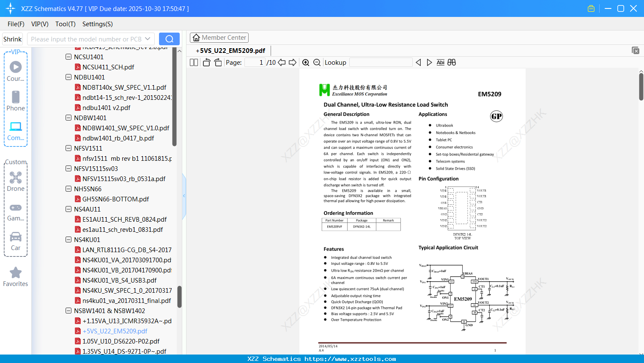Click the detach window icon beside tabs
The height and width of the screenshot is (363, 644).
(x=636, y=50)
